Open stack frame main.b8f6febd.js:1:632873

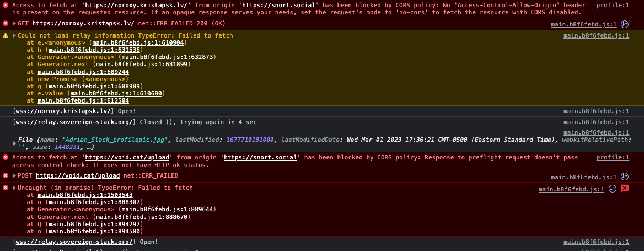[x=168, y=57]
